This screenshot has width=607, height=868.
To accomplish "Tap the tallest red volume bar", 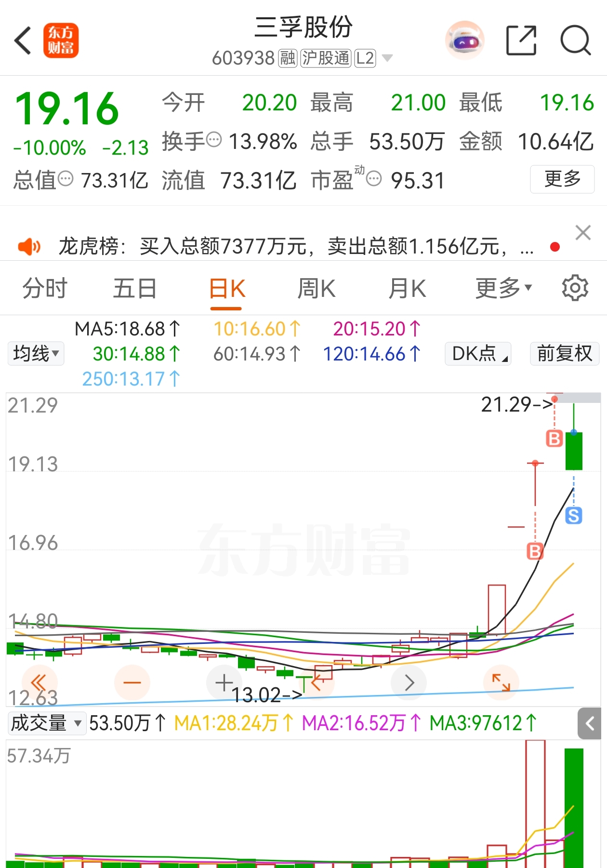I will [x=535, y=804].
